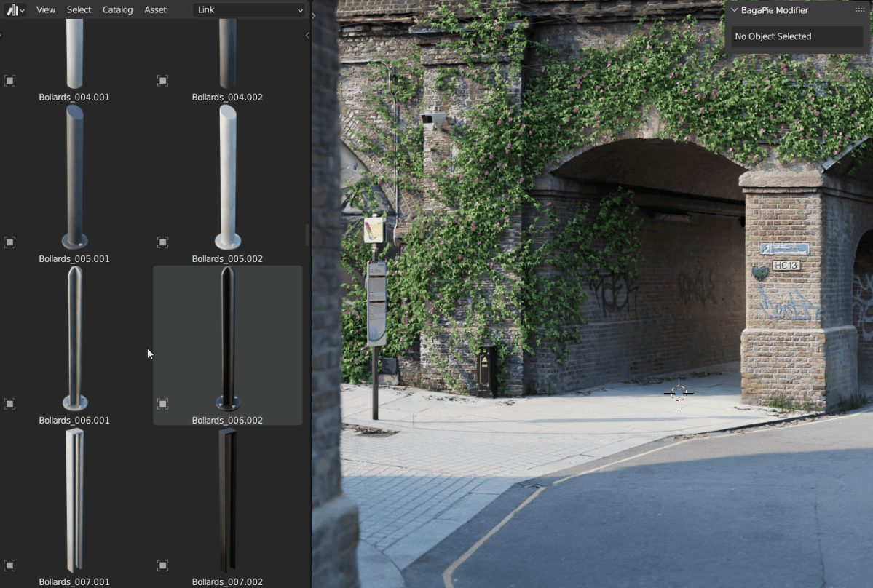Viewport: 873px width, 588px height.
Task: Toggle the viewport left toolbar arrow
Action: click(x=314, y=15)
